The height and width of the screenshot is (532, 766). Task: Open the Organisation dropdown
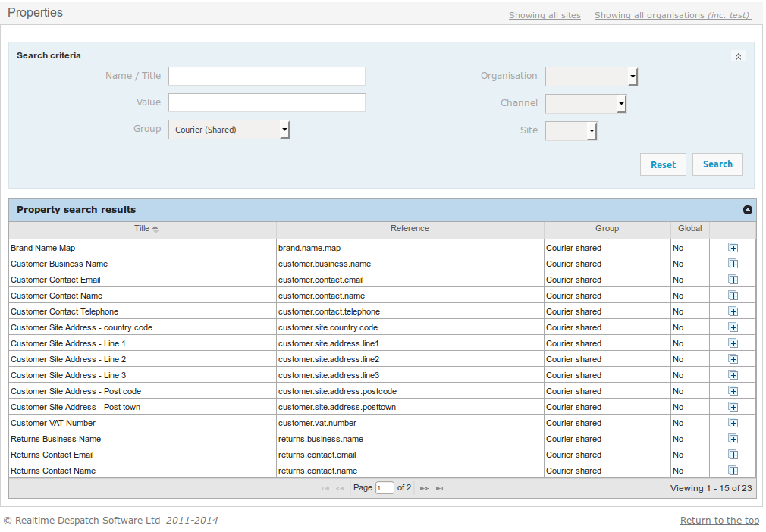point(592,77)
